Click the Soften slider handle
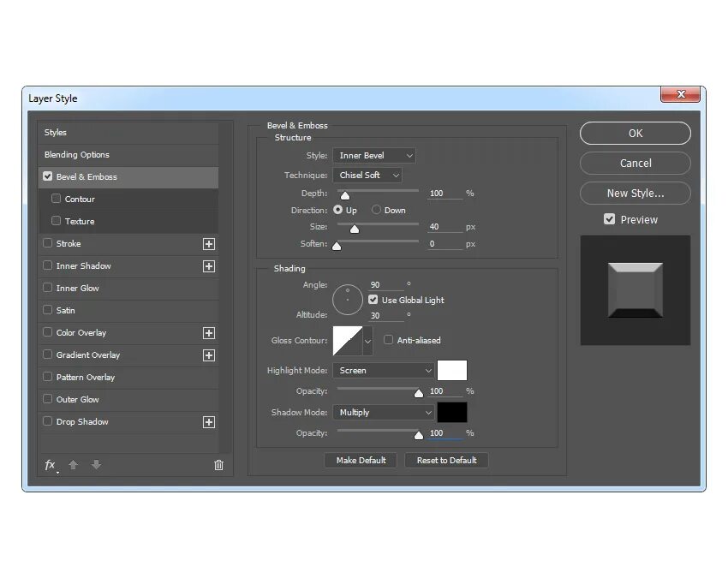728x578 pixels. (337, 246)
